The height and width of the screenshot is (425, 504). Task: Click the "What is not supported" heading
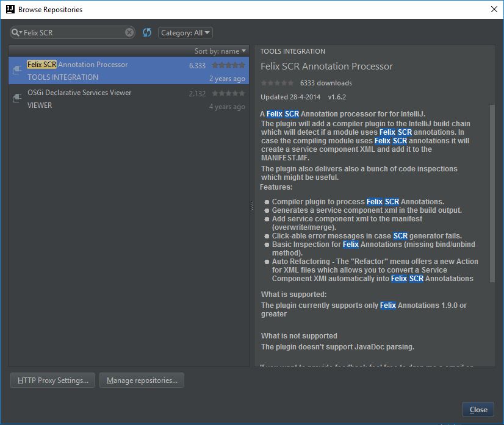tap(299, 336)
